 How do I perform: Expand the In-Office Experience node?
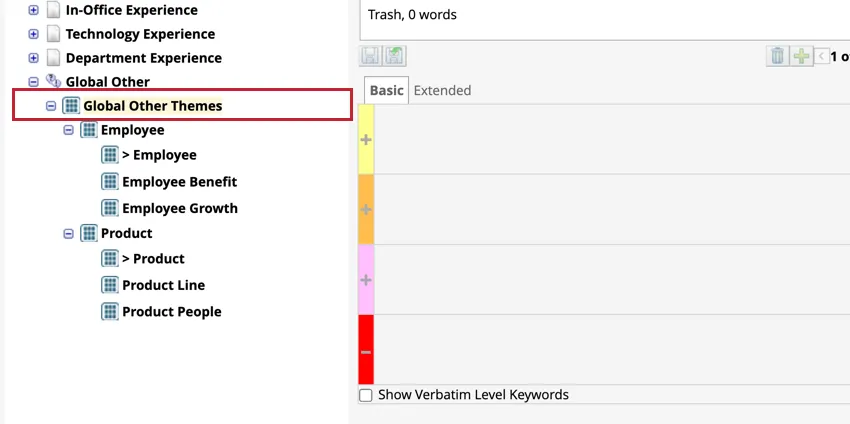coord(34,10)
